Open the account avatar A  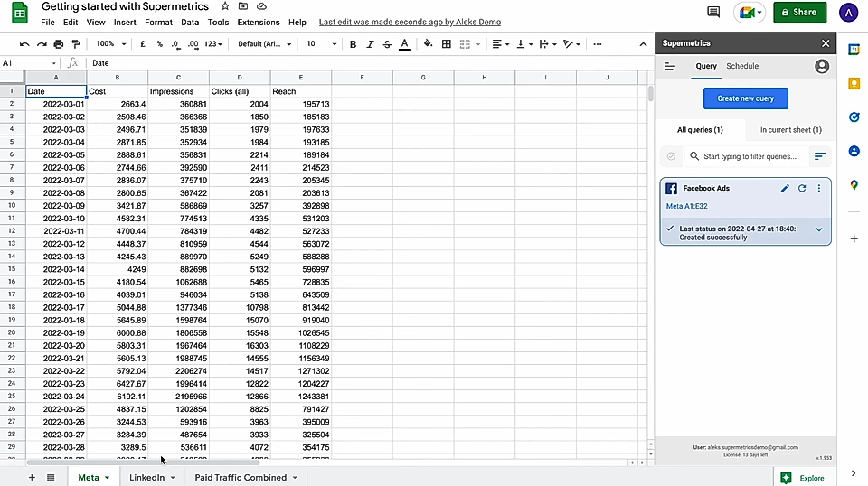[x=848, y=12]
